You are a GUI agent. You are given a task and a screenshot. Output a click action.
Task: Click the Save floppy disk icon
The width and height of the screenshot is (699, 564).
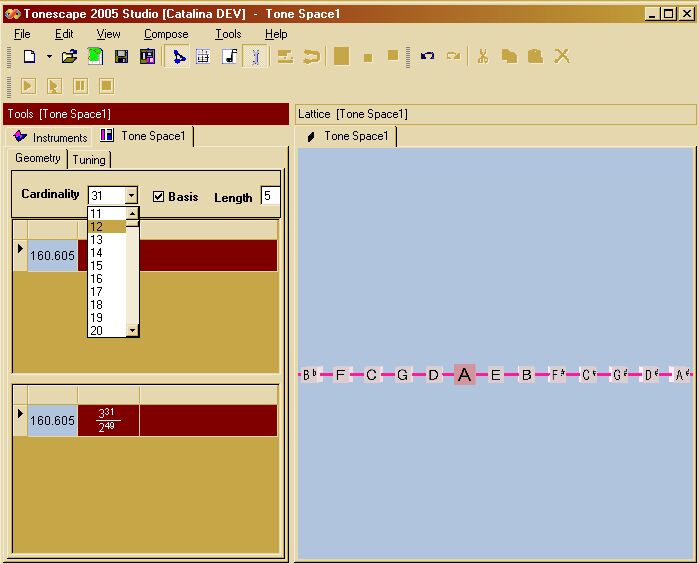pos(121,57)
